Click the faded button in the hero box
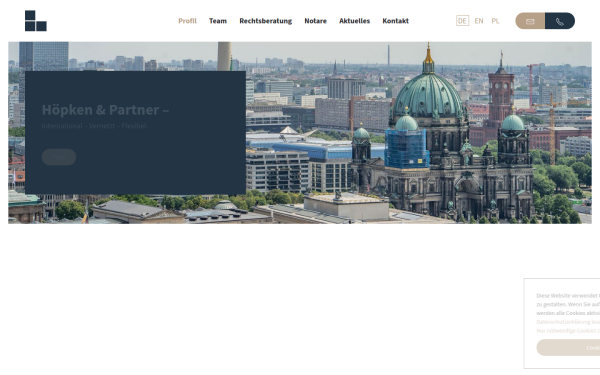The height and width of the screenshot is (375, 600). [59, 157]
